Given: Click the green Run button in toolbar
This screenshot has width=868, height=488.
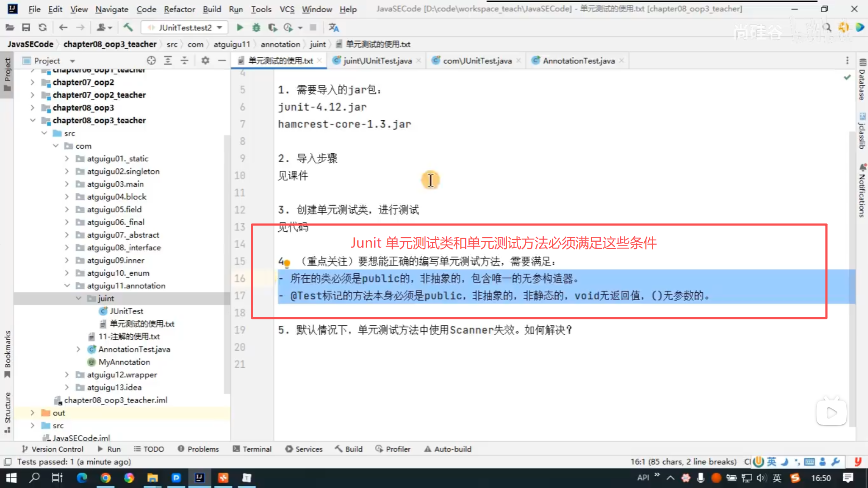Looking at the screenshot, I should pos(240,28).
